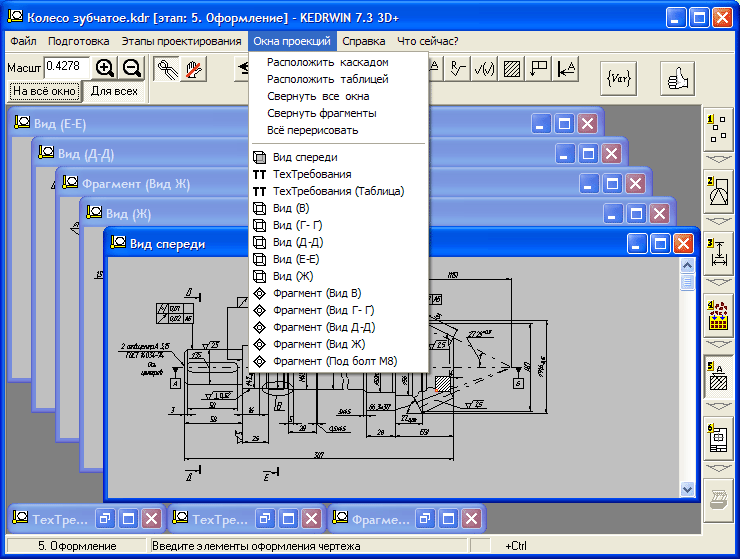Expand the arrow below stage 4 icon
This screenshot has height=559, width=740.
coord(717,345)
